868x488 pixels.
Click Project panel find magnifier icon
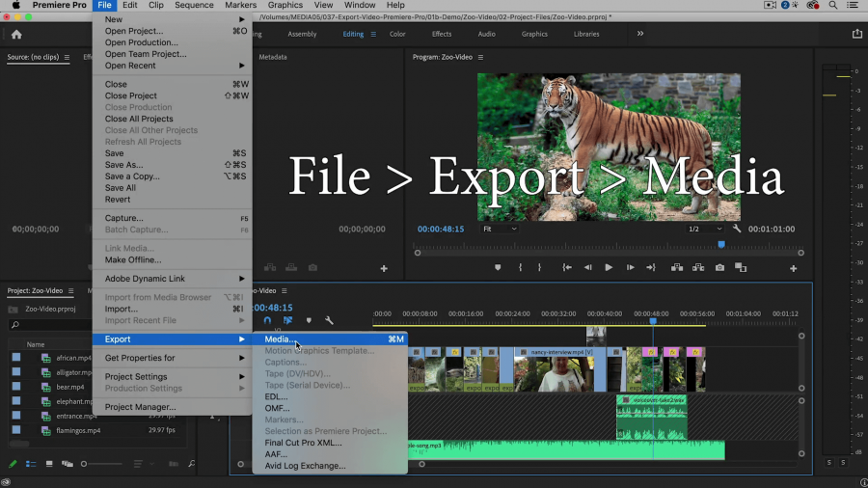(192, 464)
